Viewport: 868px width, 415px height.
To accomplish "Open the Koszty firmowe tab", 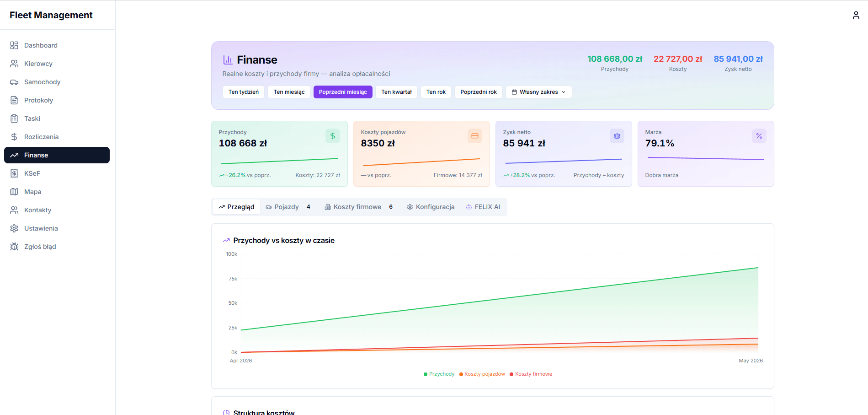I will tap(359, 207).
